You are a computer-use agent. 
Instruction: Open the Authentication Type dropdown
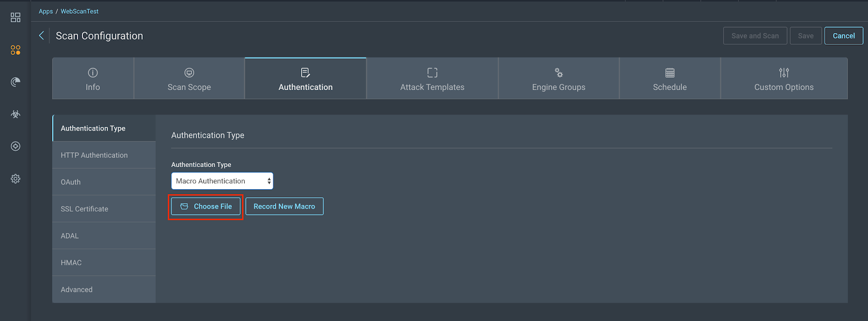click(222, 181)
